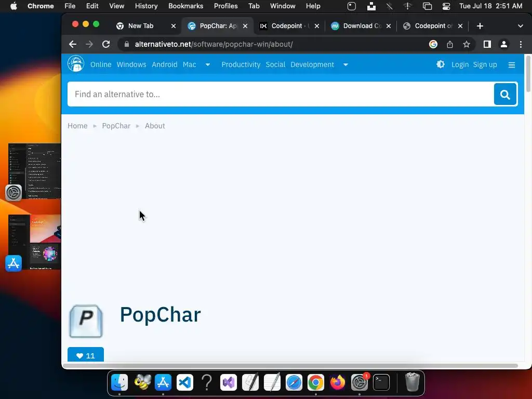
Task: Open Finder from the dock
Action: click(119, 382)
